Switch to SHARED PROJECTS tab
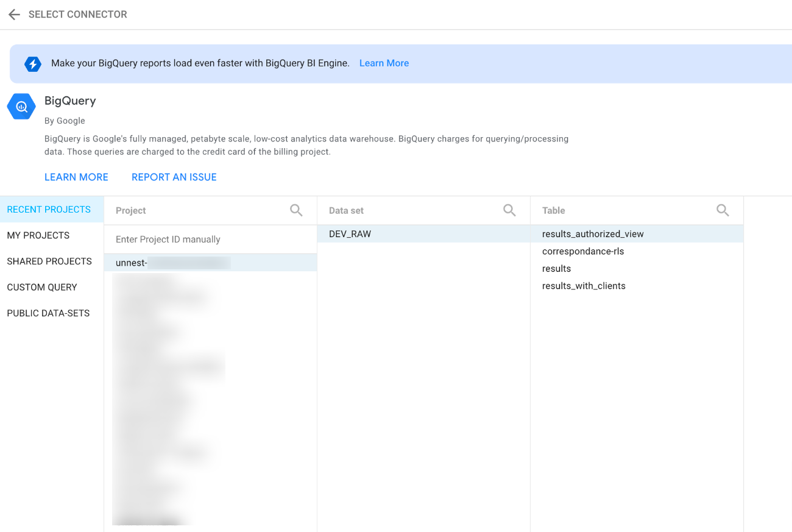The height and width of the screenshot is (532, 792). 52,261
